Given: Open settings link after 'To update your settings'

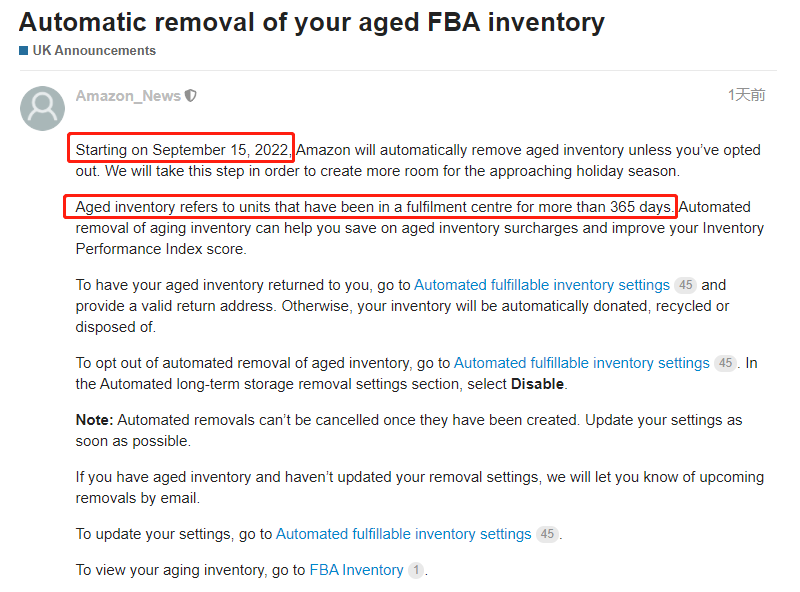Looking at the screenshot, I should pos(403,534).
